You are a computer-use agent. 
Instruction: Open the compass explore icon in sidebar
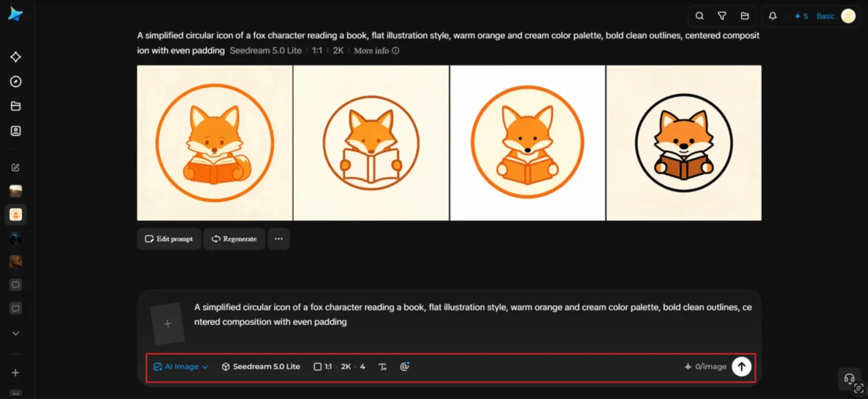pyautogui.click(x=16, y=81)
